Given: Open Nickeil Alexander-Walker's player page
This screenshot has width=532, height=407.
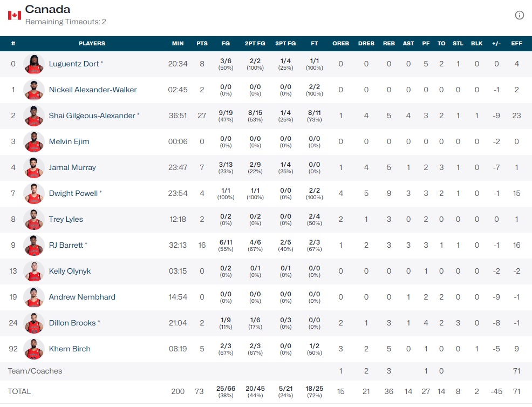Looking at the screenshot, I should point(93,90).
